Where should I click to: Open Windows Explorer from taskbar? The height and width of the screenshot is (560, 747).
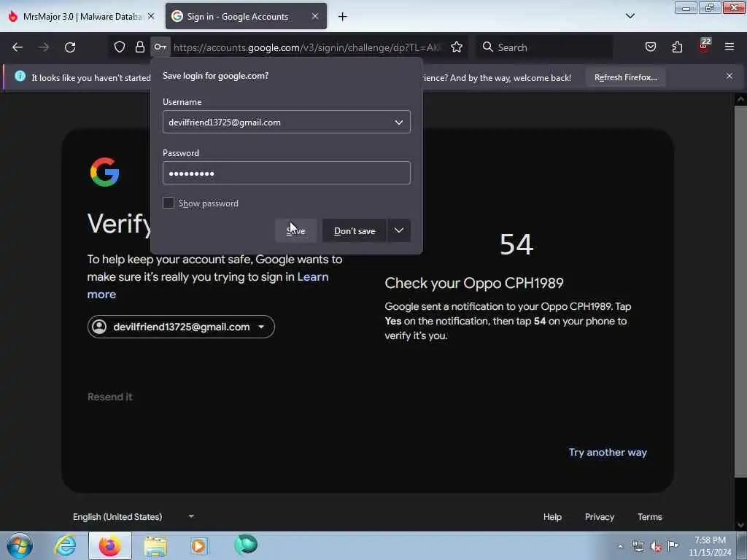(155, 546)
